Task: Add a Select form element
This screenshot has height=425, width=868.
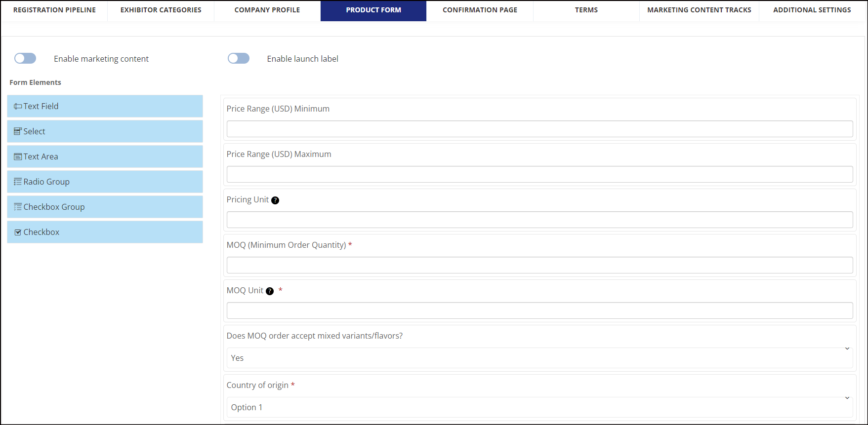Action: [x=105, y=131]
